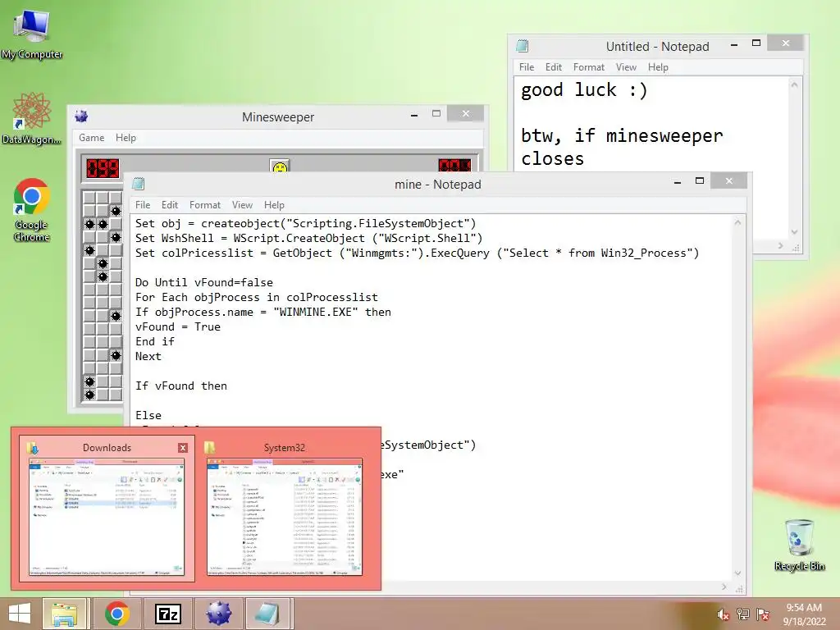840x630 pixels.
Task: Open the Help menu in Minesweeper
Action: (x=126, y=138)
